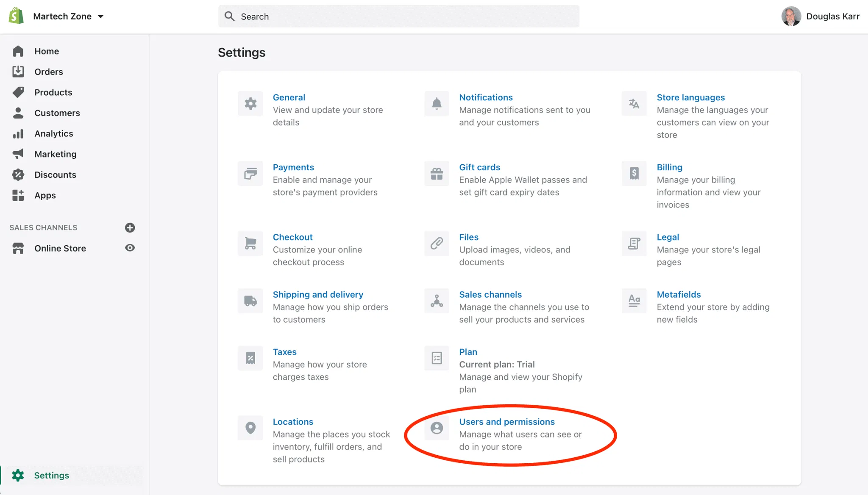Open Gift cards settings link
The image size is (868, 495).
[x=479, y=167]
